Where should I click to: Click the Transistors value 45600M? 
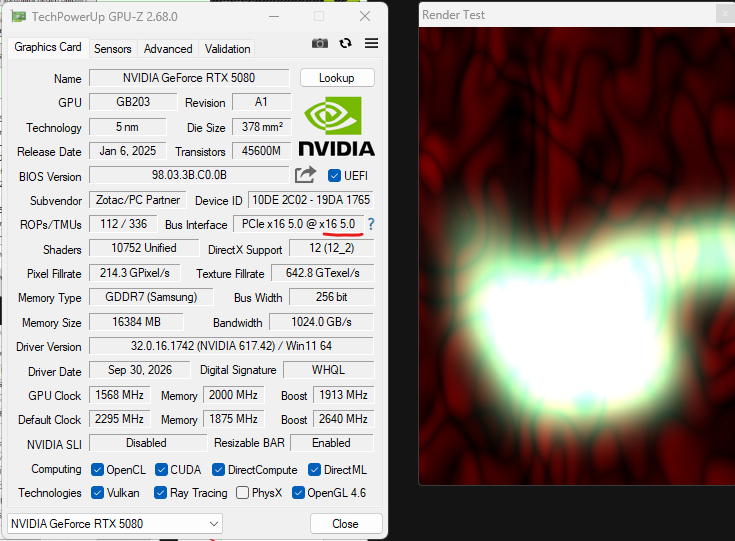pyautogui.click(x=262, y=151)
